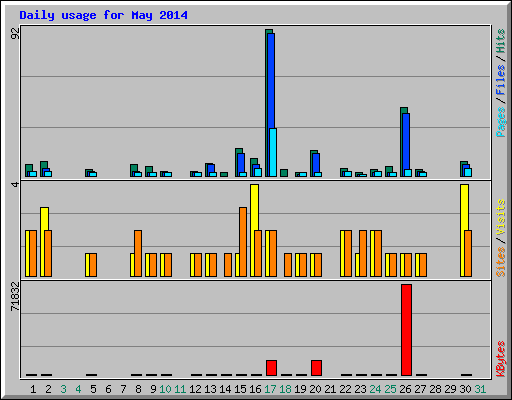Screen dimensions: 512x400
Task: Click the x-axis day label '22'
Action: point(345,389)
